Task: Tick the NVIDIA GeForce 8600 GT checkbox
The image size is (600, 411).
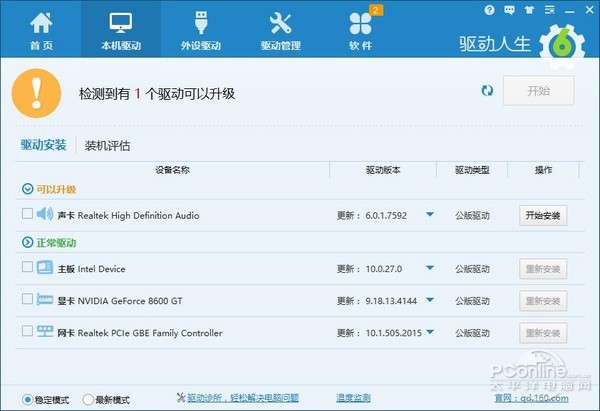Action: point(26,300)
